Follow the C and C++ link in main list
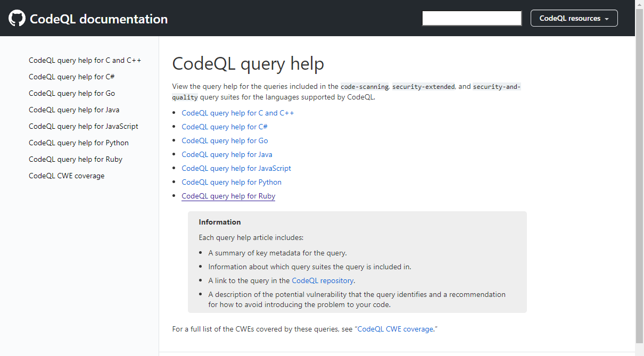644x356 pixels. [x=238, y=113]
